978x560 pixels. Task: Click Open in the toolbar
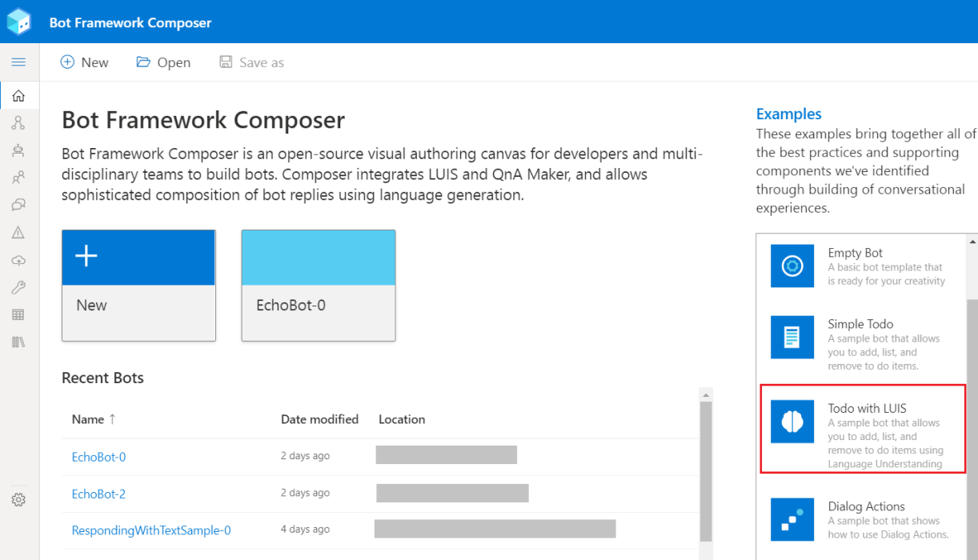coord(163,62)
